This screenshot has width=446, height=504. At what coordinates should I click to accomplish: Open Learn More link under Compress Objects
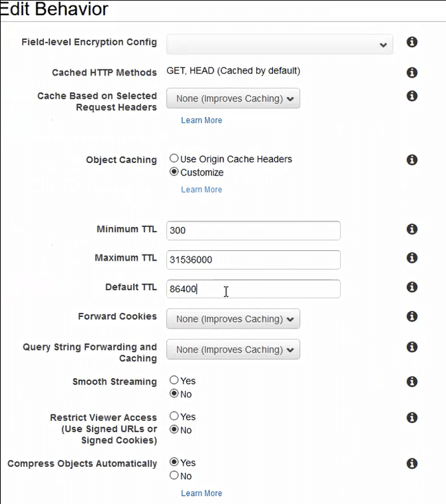coord(201,493)
